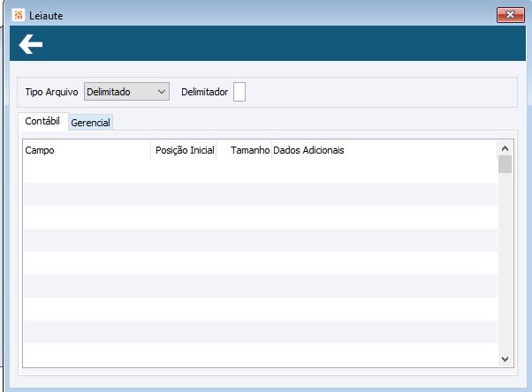This screenshot has width=532, height=392.
Task: Click the Campo column header
Action: [x=87, y=150]
